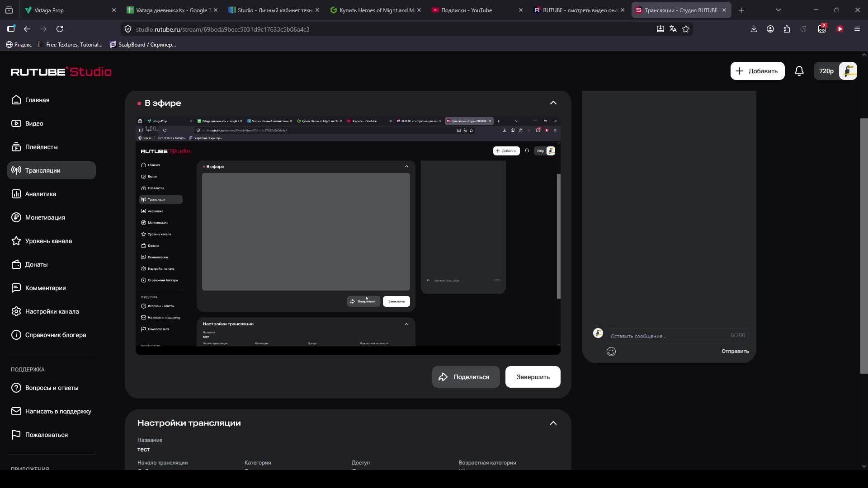Viewport: 868px width, 488px height.
Task: Open the Free Textures, Tutorial bookmark
Action: point(71,44)
